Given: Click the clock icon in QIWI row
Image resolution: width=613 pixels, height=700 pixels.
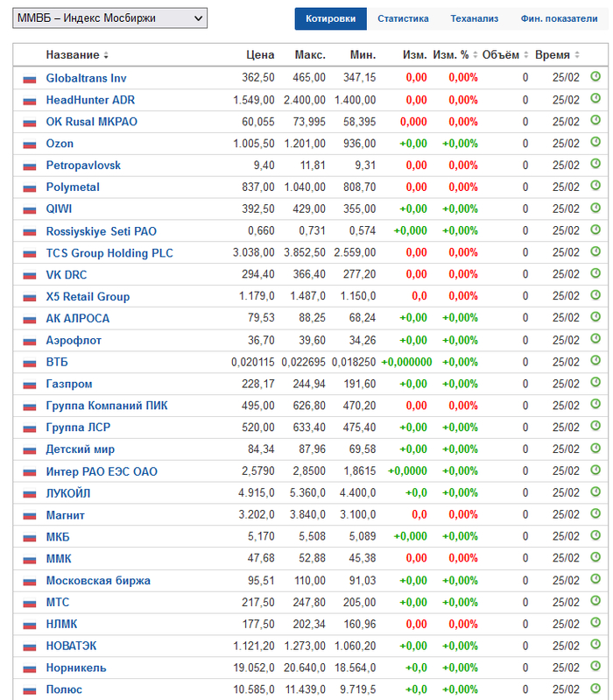Looking at the screenshot, I should click(595, 208).
